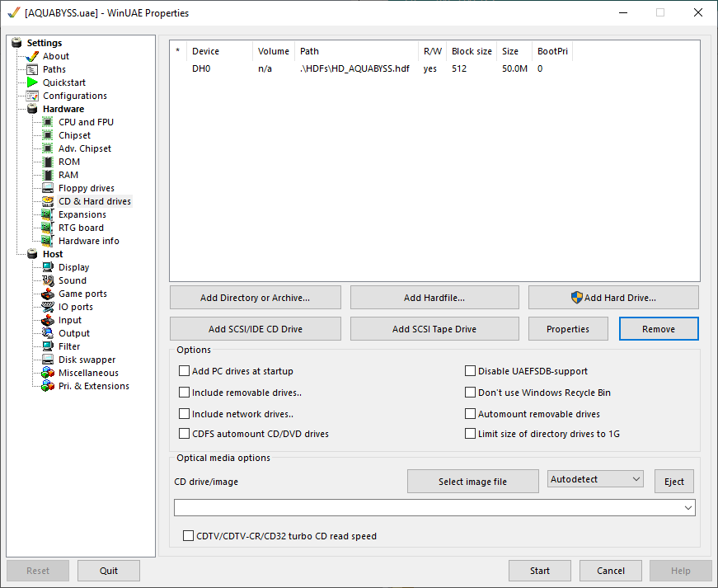Screen dimensions: 718x588
Task: Open the Chipset settings page
Action: coord(74,135)
